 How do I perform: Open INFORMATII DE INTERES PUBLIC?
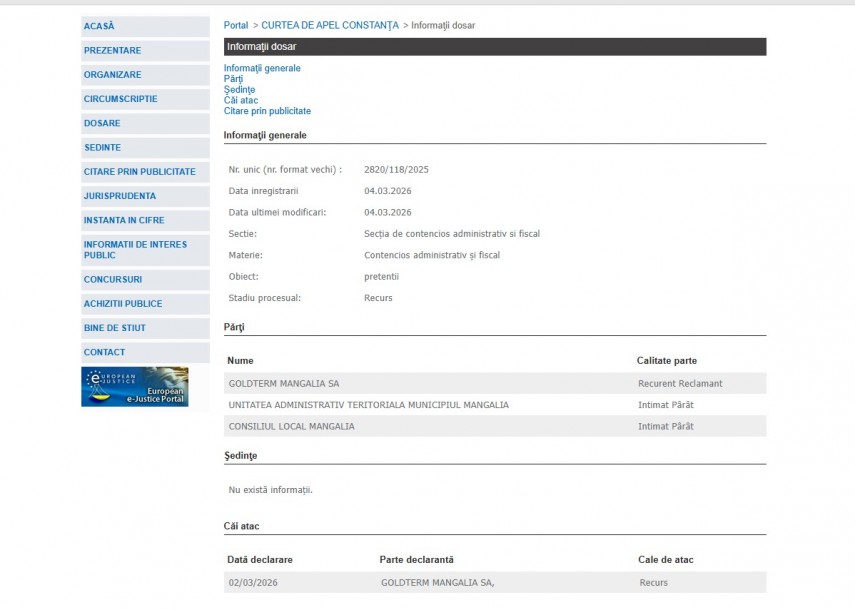point(135,250)
